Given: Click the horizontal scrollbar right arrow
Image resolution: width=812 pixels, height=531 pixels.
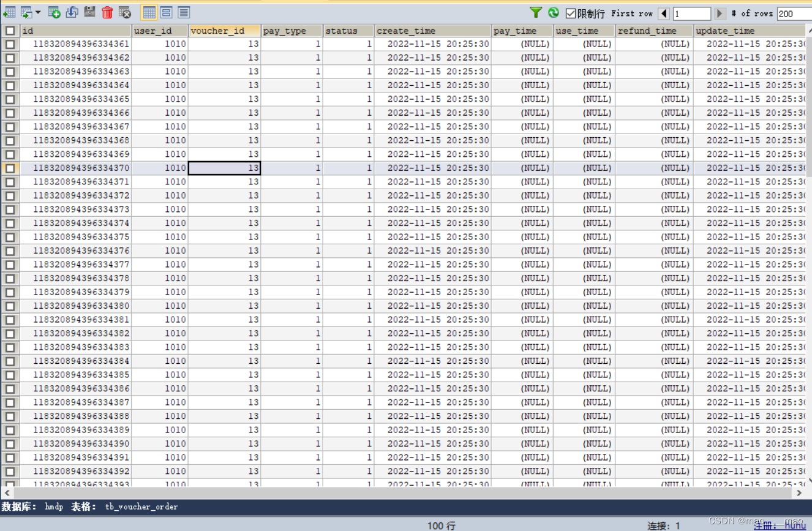Looking at the screenshot, I should (799, 492).
